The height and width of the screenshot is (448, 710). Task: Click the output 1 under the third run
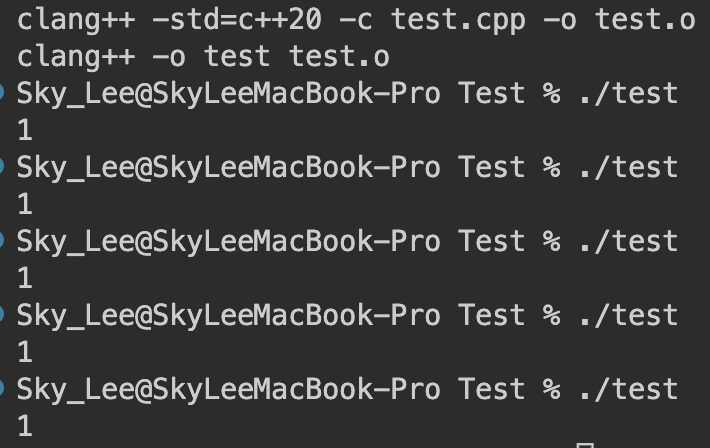(25, 278)
